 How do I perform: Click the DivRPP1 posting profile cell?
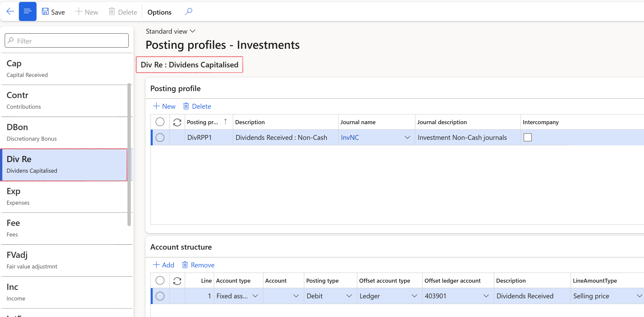(x=209, y=137)
